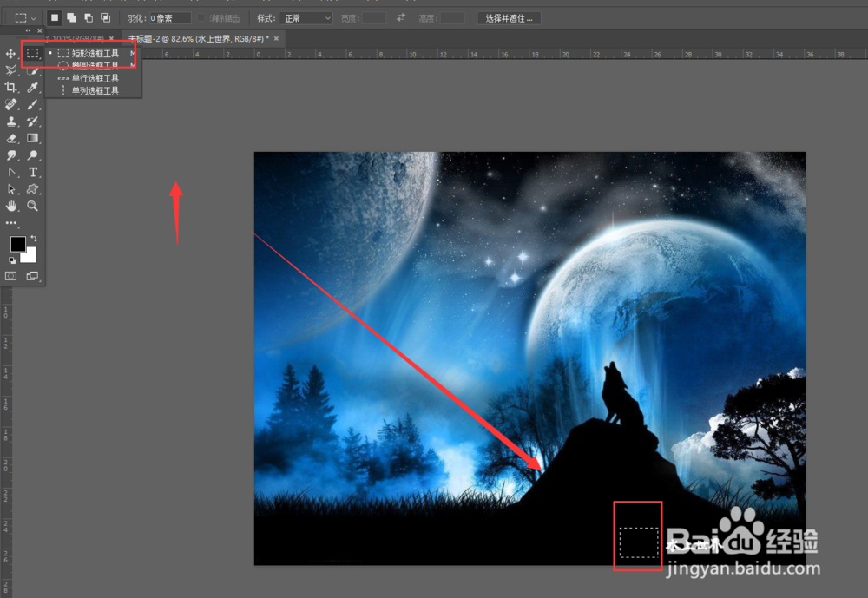The width and height of the screenshot is (868, 598).
Task: Select the Path Selection tool
Action: (10, 189)
